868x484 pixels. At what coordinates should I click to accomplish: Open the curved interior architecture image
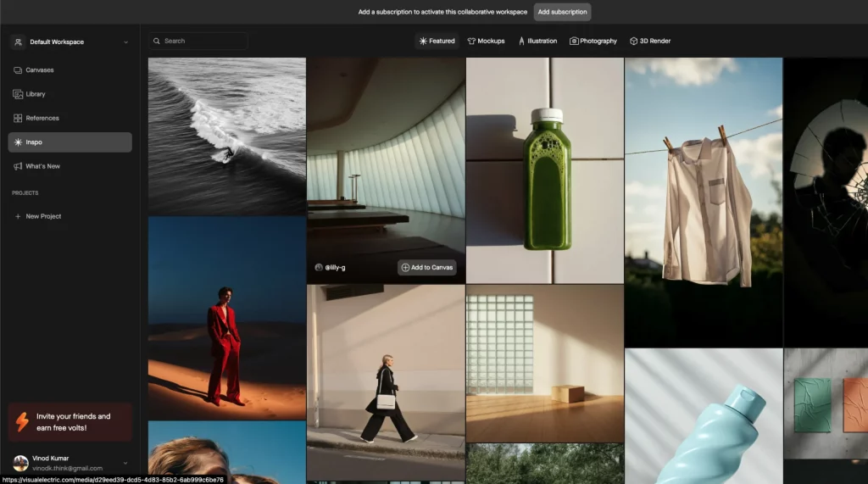point(386,170)
